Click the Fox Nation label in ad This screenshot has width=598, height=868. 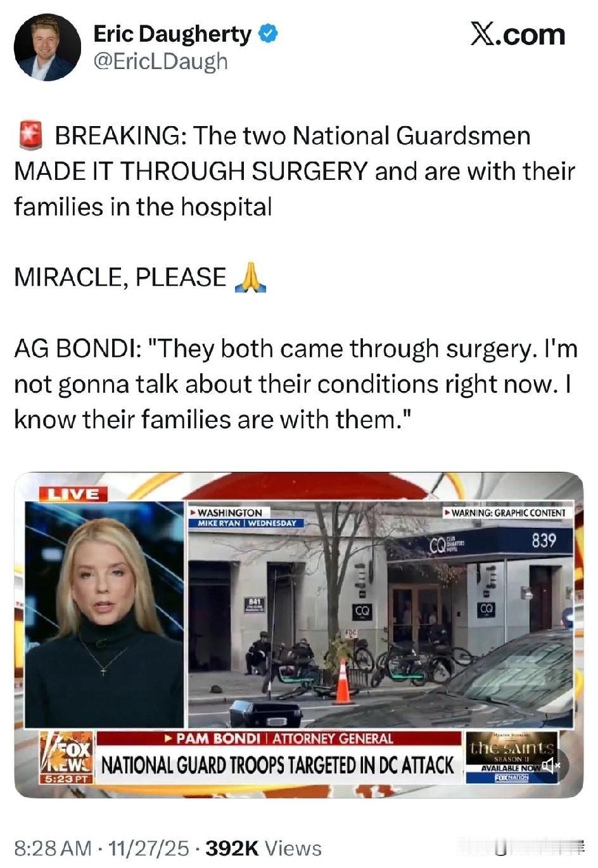click(x=511, y=777)
